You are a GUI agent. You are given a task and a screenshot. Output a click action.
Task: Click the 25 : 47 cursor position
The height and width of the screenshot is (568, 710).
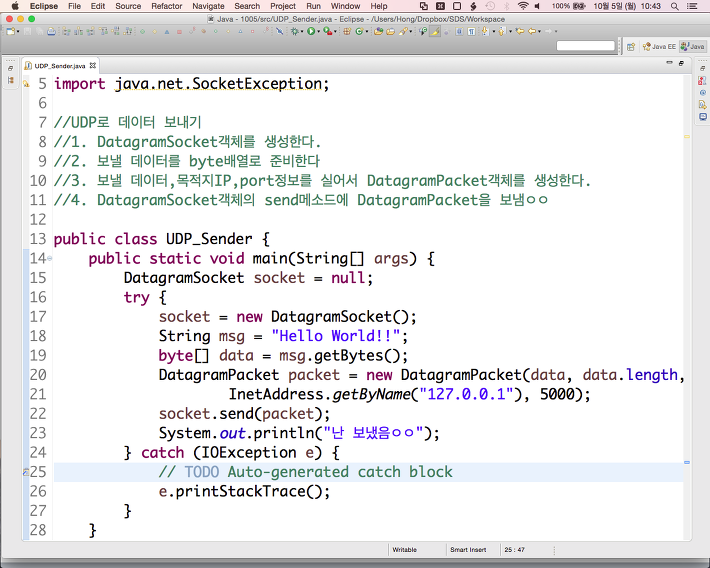(x=514, y=549)
